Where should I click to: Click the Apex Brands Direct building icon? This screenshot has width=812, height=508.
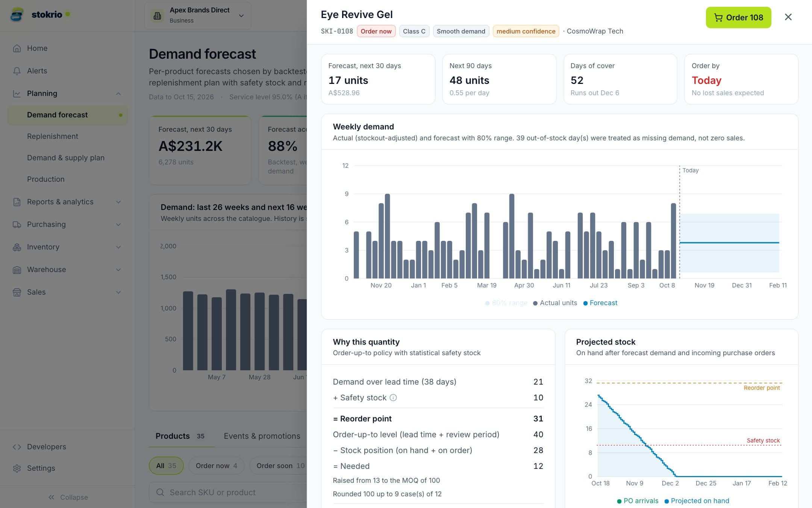pyautogui.click(x=158, y=15)
